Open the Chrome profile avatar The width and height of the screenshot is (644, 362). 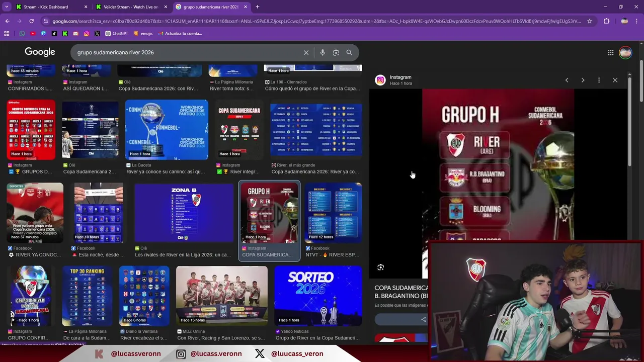click(x=624, y=21)
